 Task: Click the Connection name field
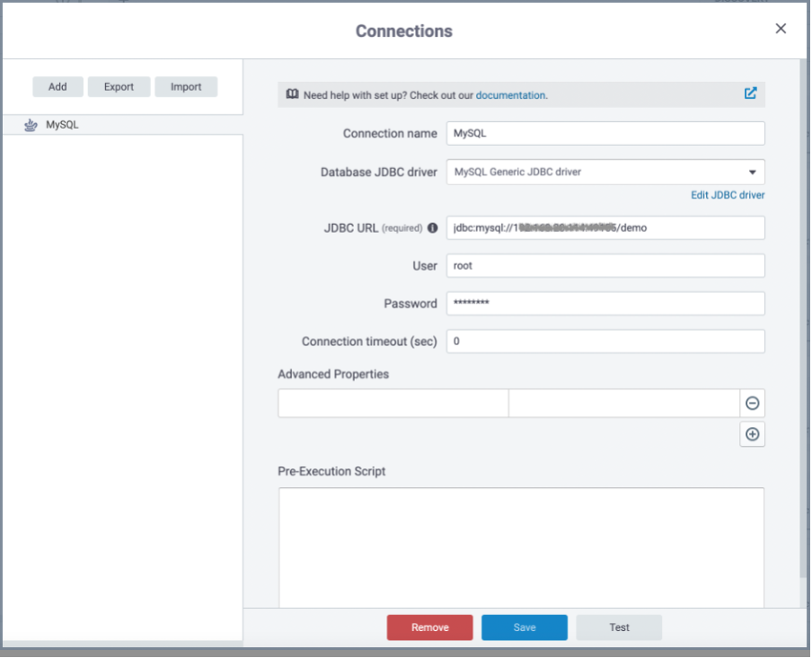point(605,133)
